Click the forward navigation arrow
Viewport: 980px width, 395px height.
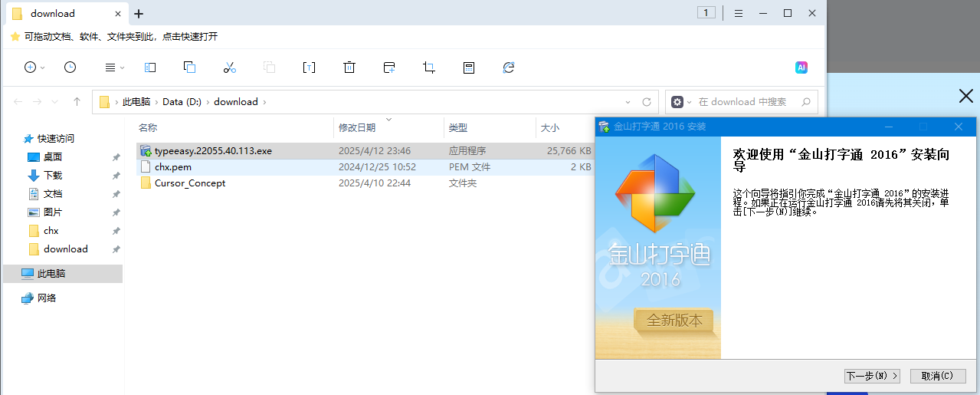pyautogui.click(x=37, y=101)
